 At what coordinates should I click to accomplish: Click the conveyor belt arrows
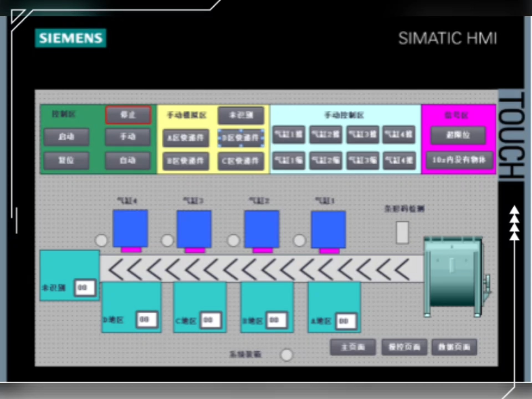pyautogui.click(x=261, y=269)
